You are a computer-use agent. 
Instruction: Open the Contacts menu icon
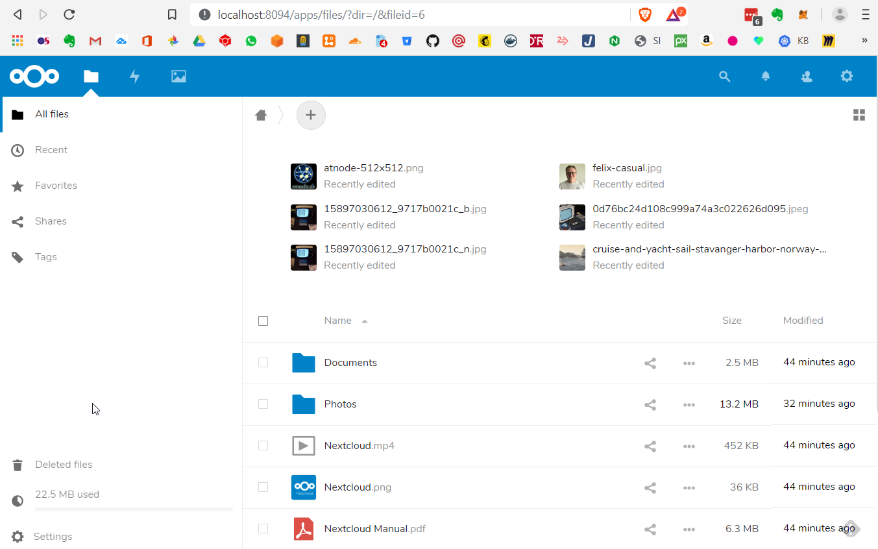tap(807, 76)
